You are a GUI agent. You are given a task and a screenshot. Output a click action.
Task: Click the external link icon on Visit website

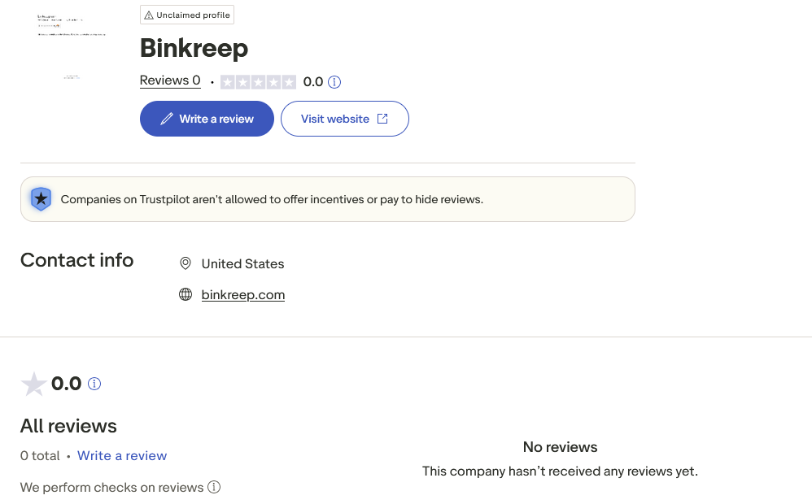coord(382,118)
